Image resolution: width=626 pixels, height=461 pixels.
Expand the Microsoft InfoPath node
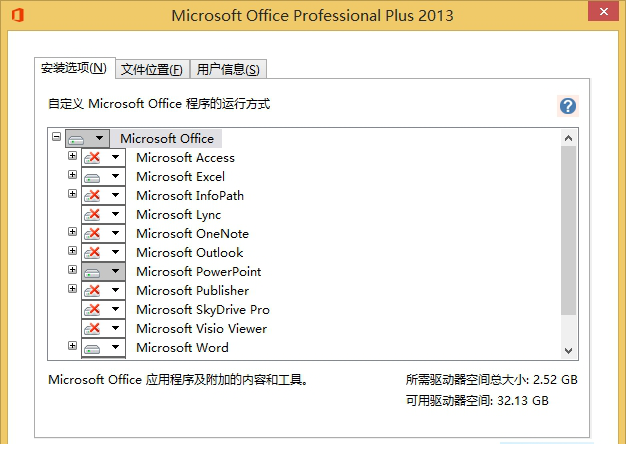72,194
